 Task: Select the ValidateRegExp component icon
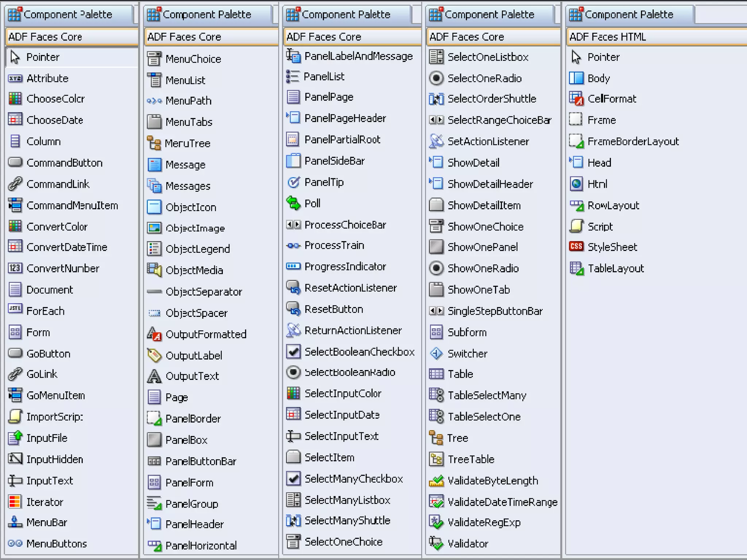(x=436, y=522)
